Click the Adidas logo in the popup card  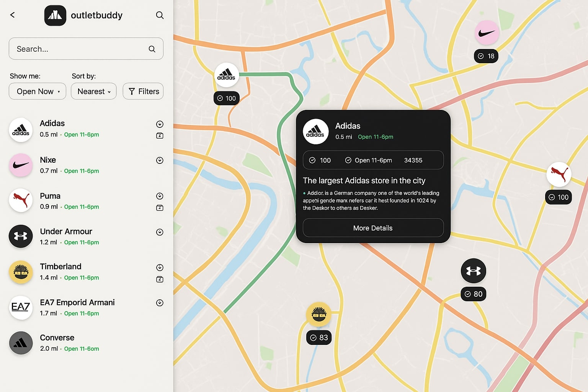click(x=316, y=132)
